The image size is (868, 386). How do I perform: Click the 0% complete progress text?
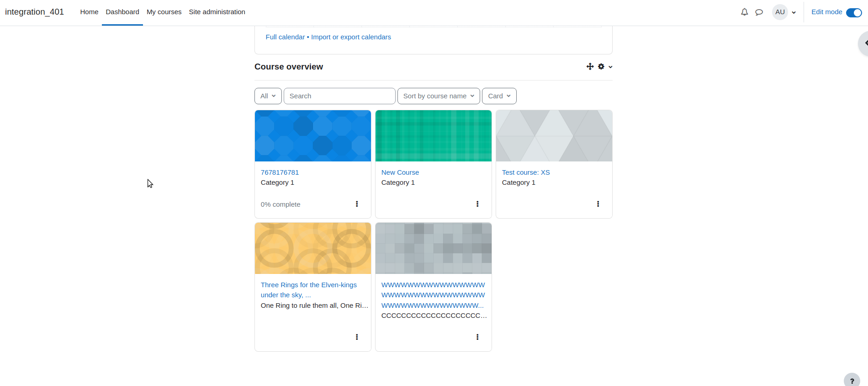281,204
